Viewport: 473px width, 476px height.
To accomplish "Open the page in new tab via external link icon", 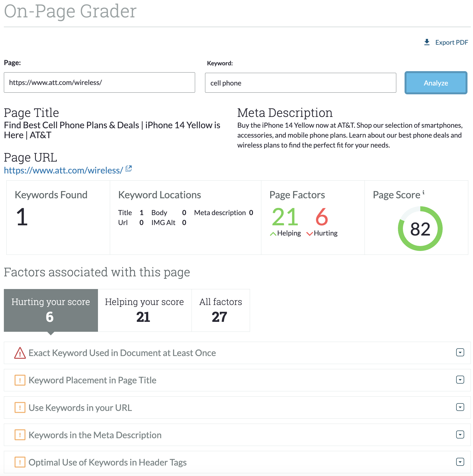I will [x=129, y=169].
